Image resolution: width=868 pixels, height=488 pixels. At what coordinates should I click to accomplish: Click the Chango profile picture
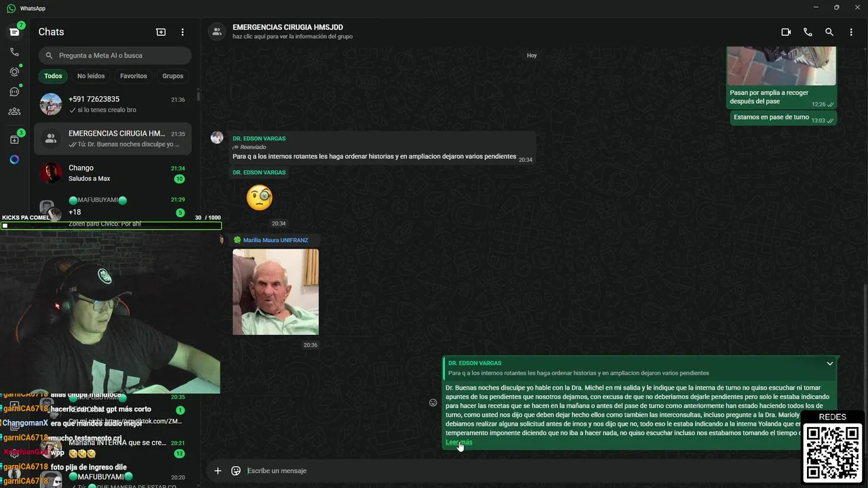[x=51, y=173]
